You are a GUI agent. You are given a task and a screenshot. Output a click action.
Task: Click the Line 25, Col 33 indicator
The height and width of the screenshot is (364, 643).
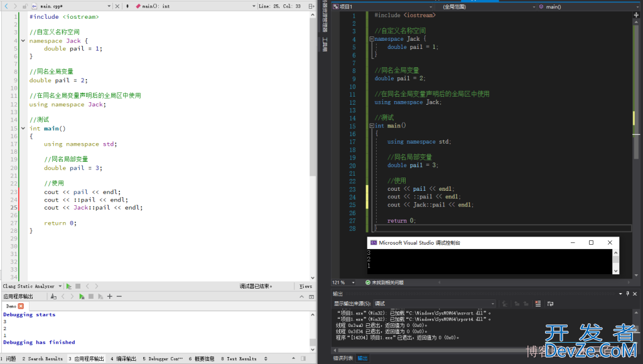pos(279,6)
